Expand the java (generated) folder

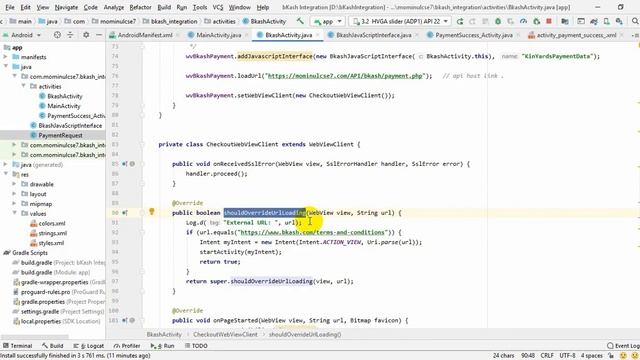[6, 165]
